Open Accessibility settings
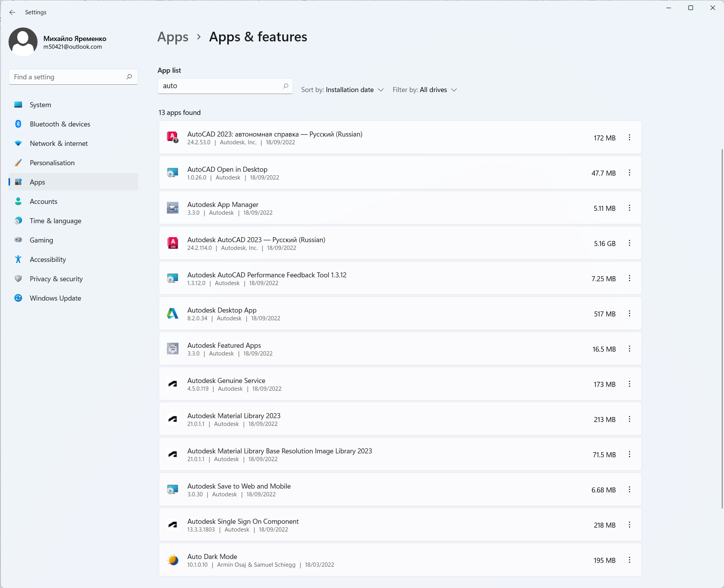 click(x=73, y=260)
